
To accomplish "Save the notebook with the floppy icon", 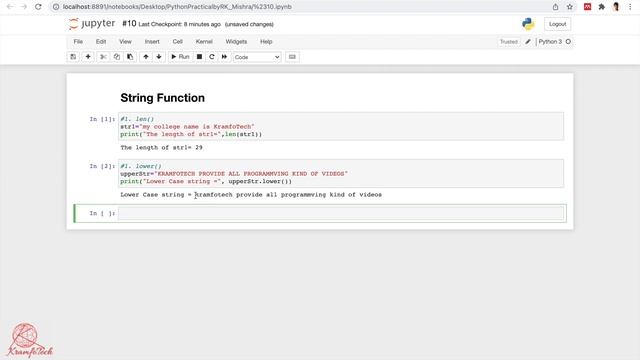I will [73, 57].
